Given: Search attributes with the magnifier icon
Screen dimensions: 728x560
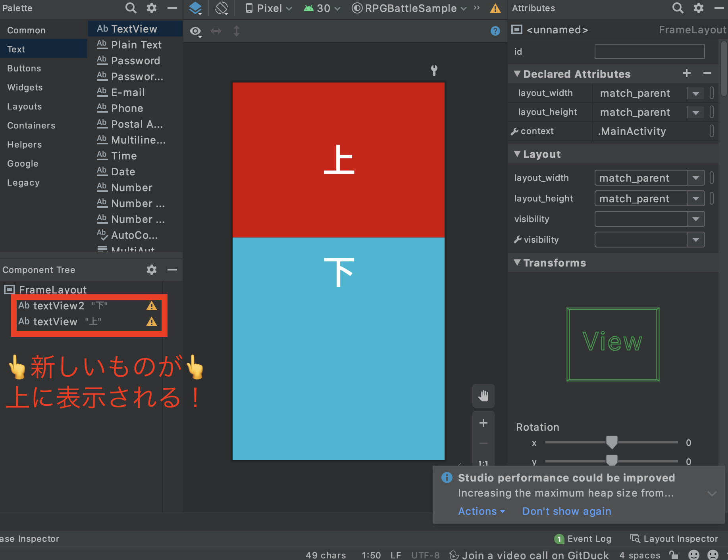Looking at the screenshot, I should tap(678, 8).
